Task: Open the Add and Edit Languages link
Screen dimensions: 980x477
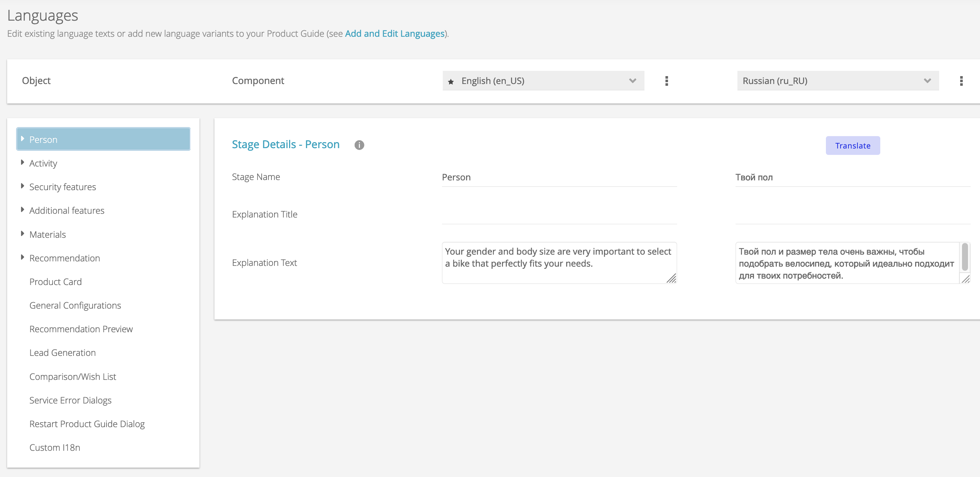Action: [x=394, y=33]
